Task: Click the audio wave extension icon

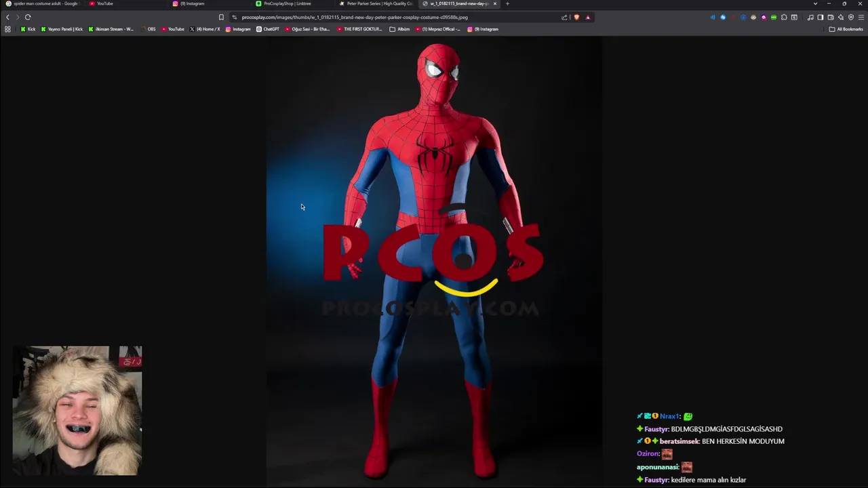Action: click(713, 17)
